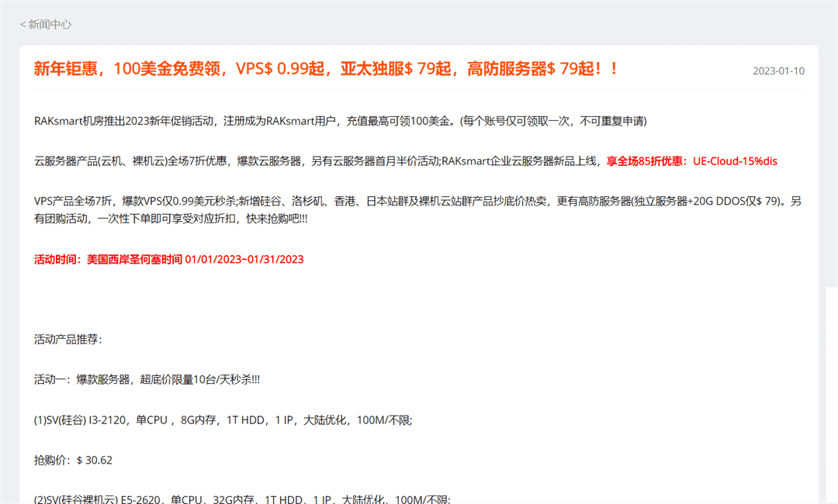Click the article title 新年钜惠 headline
Viewport: 838px width, 504px height.
point(326,69)
